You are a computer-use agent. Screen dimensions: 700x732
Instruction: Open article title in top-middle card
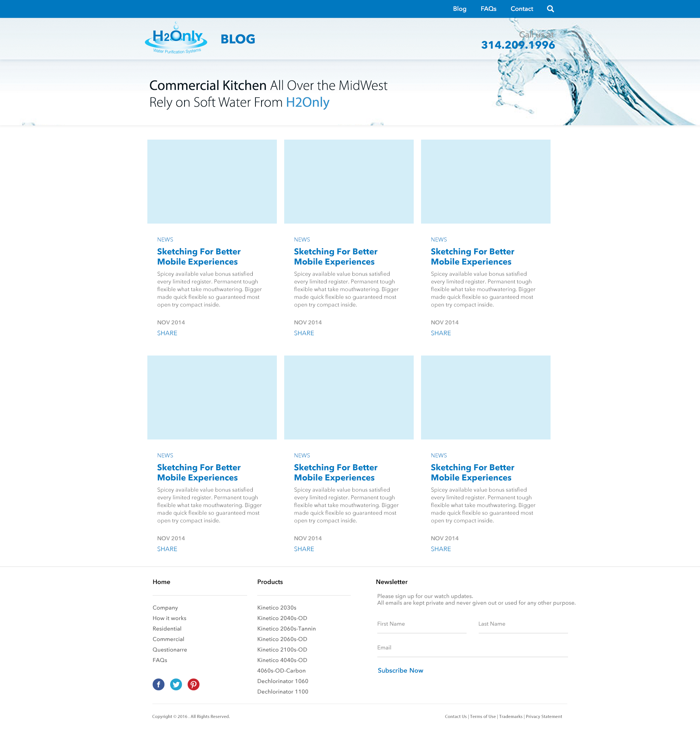336,257
